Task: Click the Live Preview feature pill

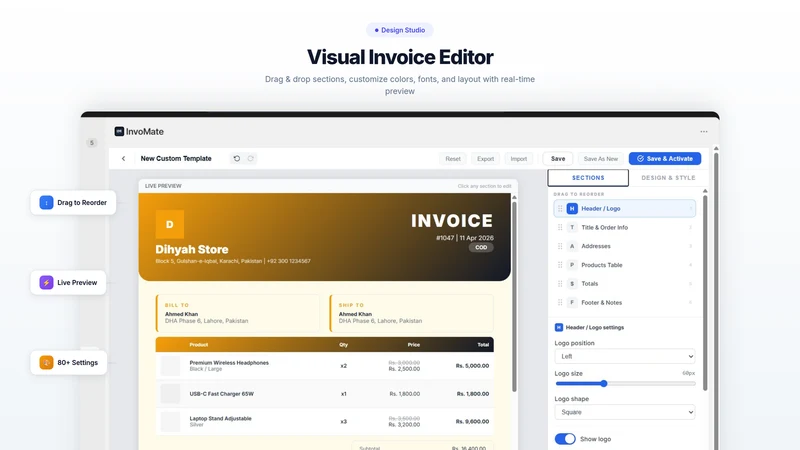Action: [68, 283]
